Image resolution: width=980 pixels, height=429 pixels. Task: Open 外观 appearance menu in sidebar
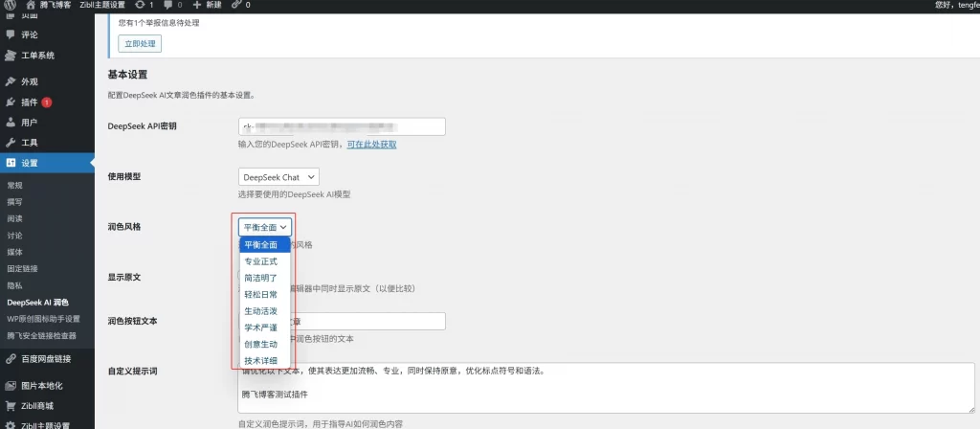[29, 81]
